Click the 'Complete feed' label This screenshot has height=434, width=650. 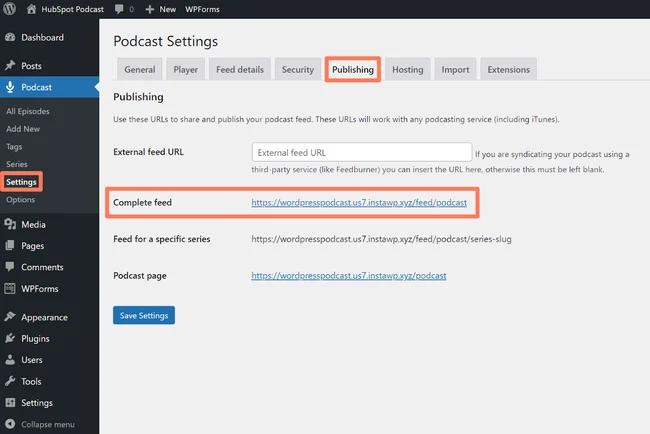(x=142, y=202)
